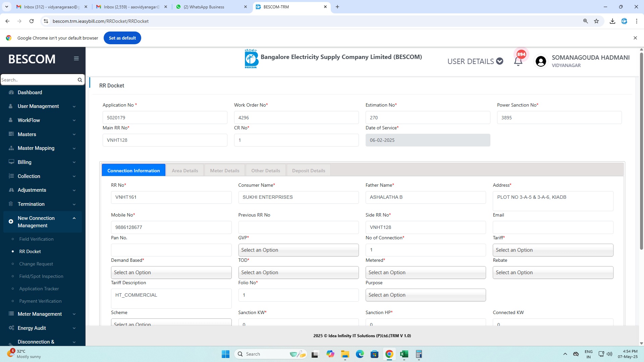Open the TOD dropdown
This screenshot has height=362, width=644.
click(x=298, y=273)
